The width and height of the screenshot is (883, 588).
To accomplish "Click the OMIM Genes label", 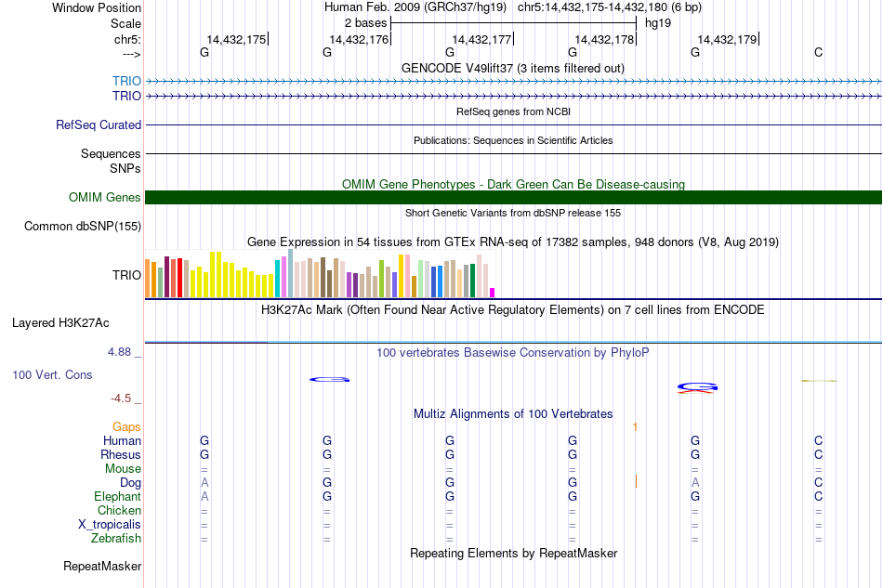I will pyautogui.click(x=105, y=197).
